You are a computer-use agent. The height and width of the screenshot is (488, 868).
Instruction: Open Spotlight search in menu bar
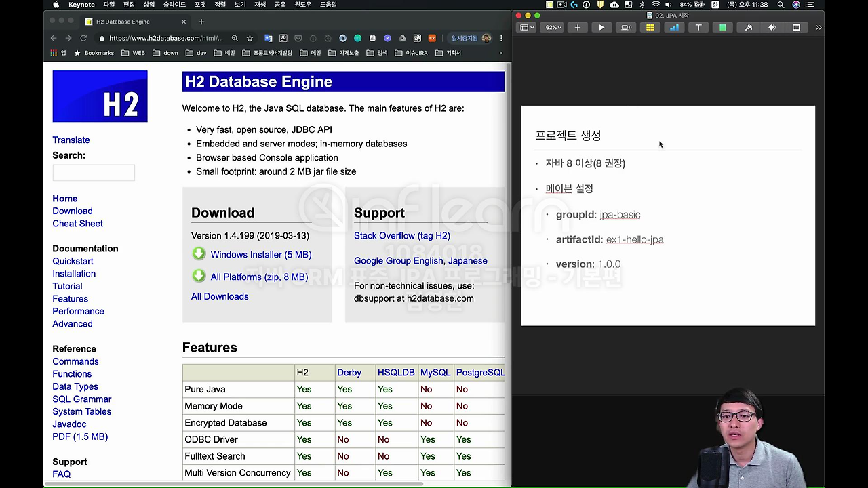(x=781, y=5)
